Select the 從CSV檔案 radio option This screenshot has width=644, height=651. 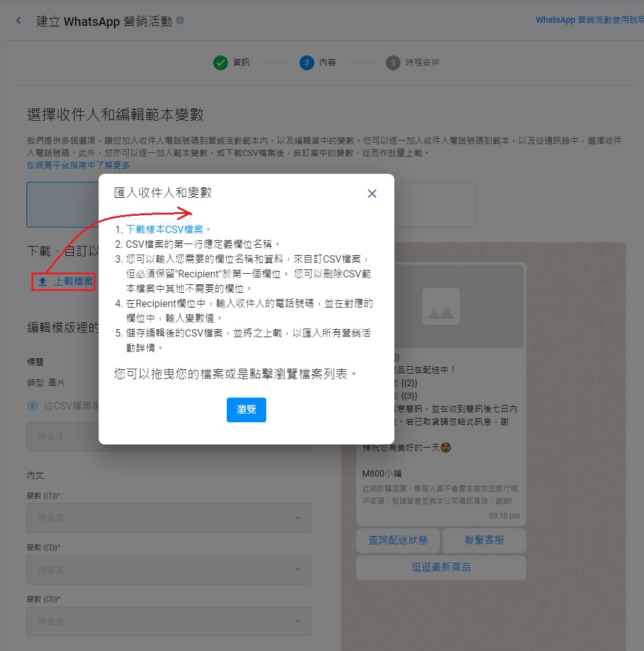[x=33, y=406]
